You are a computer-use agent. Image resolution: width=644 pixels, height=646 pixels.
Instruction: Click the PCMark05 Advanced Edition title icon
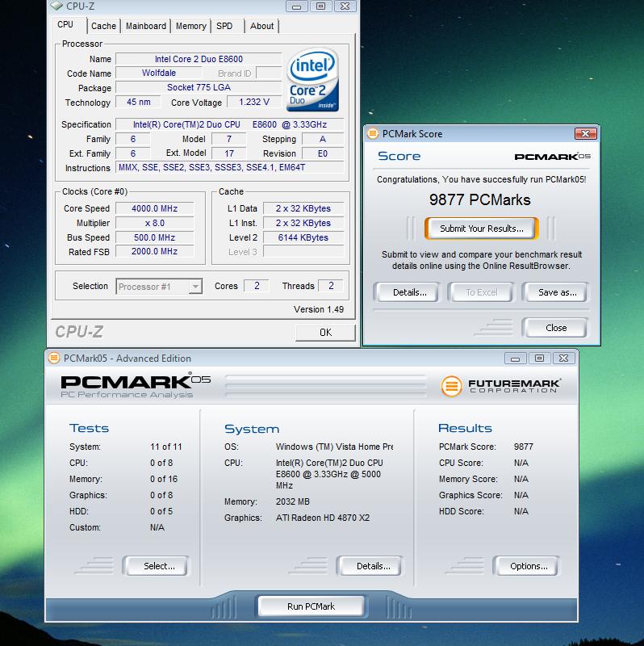(54, 358)
